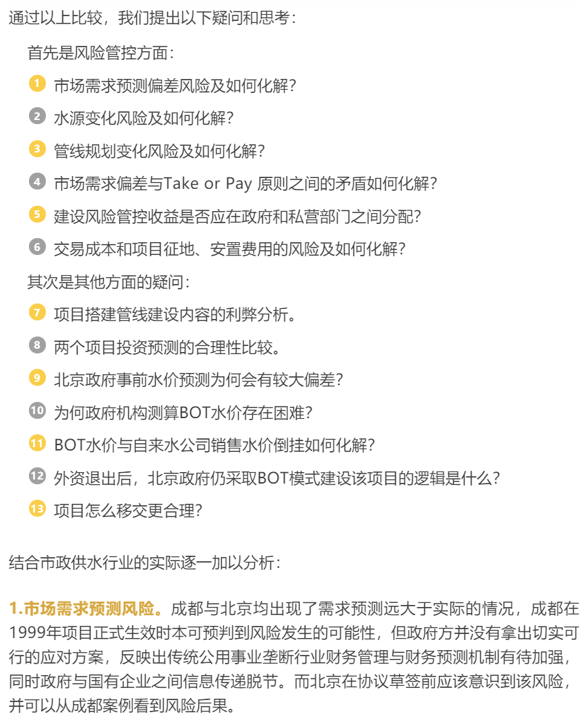Click the yellow number 11 bullet icon
Viewport: 588px width, 723px height.
click(x=37, y=443)
